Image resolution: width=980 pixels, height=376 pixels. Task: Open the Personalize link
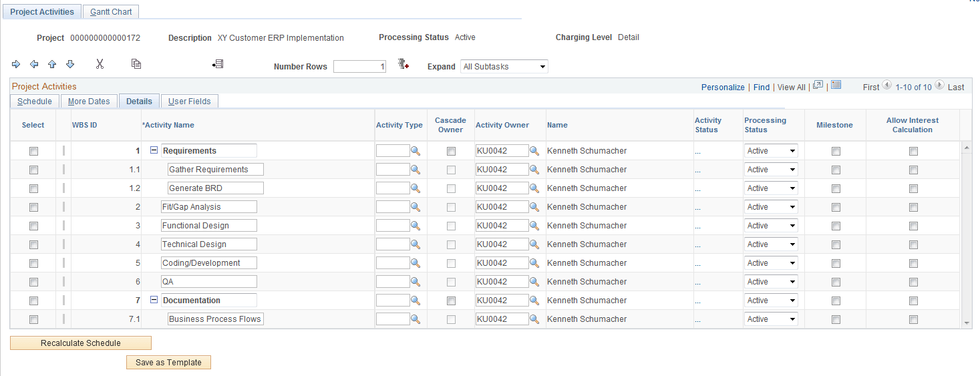pyautogui.click(x=723, y=87)
